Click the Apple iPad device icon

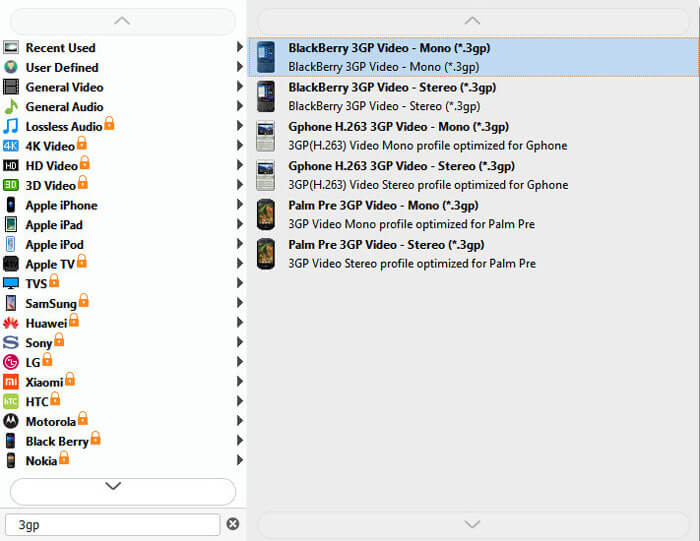tap(11, 225)
